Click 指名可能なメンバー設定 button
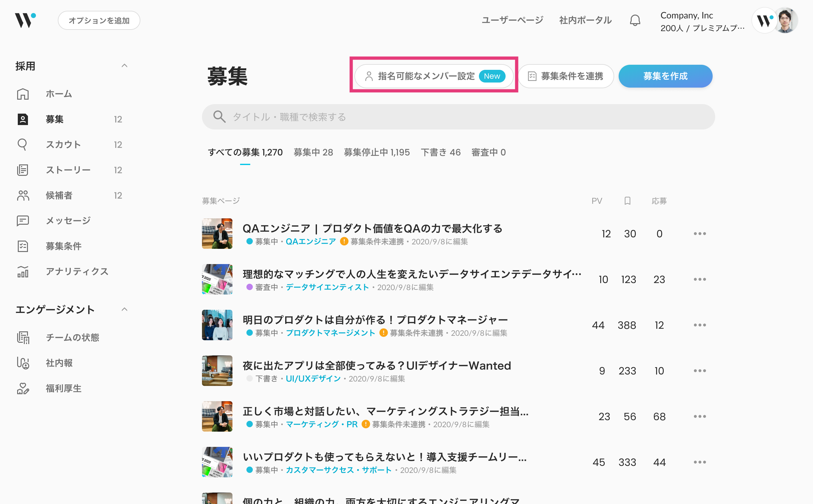This screenshot has height=504, width=813. (x=433, y=76)
